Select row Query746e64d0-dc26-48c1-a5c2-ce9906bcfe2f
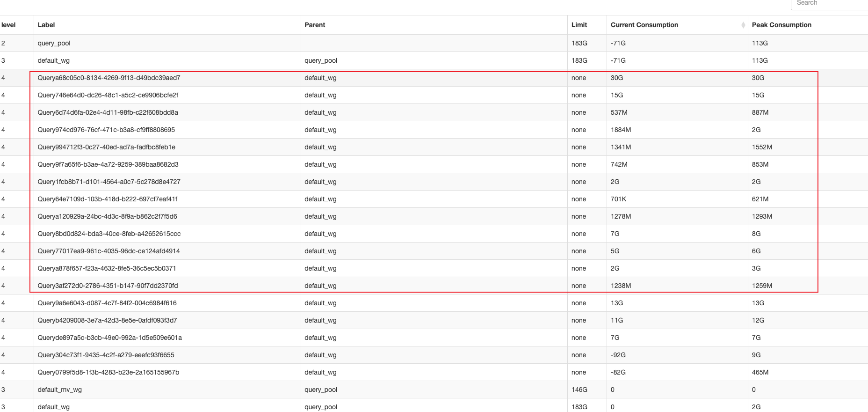The width and height of the screenshot is (868, 412). 108,95
